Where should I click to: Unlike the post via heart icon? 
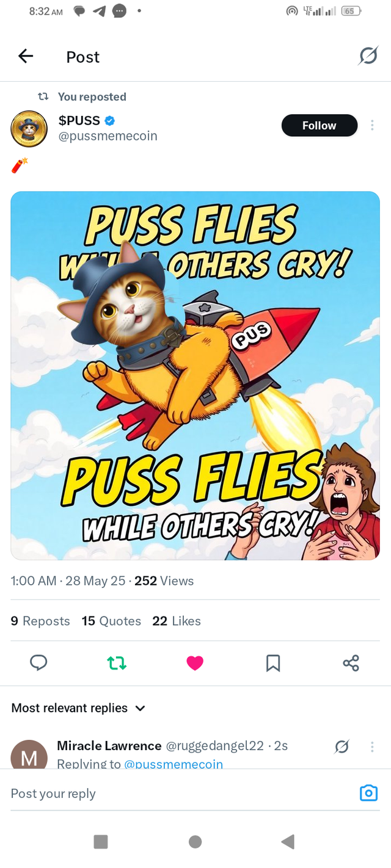[195, 663]
